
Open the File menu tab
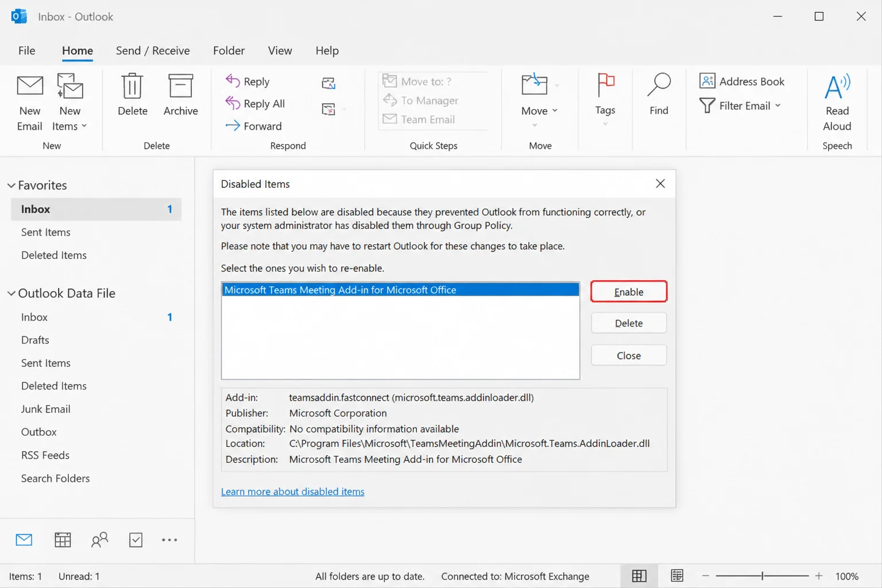click(x=26, y=51)
